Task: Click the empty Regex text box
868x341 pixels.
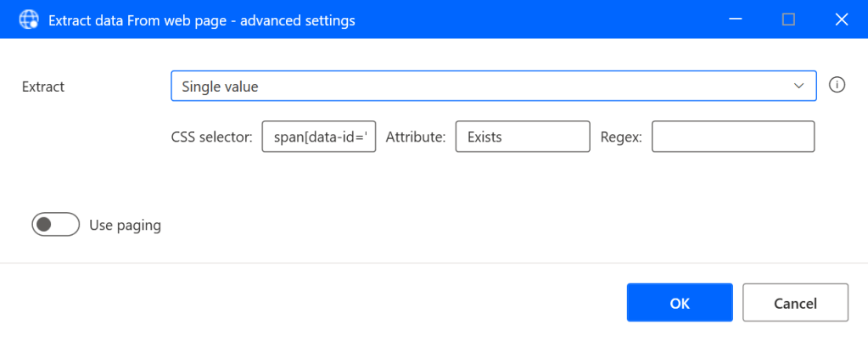Action: (x=733, y=137)
